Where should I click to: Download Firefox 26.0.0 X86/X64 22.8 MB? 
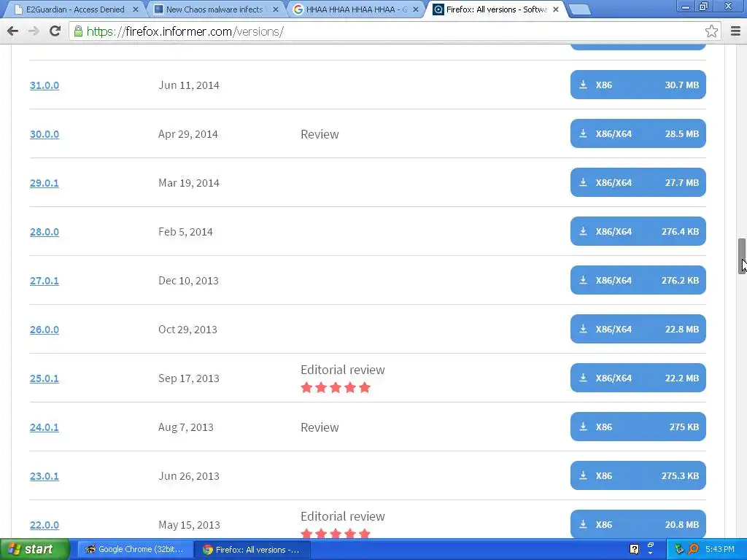coord(638,329)
